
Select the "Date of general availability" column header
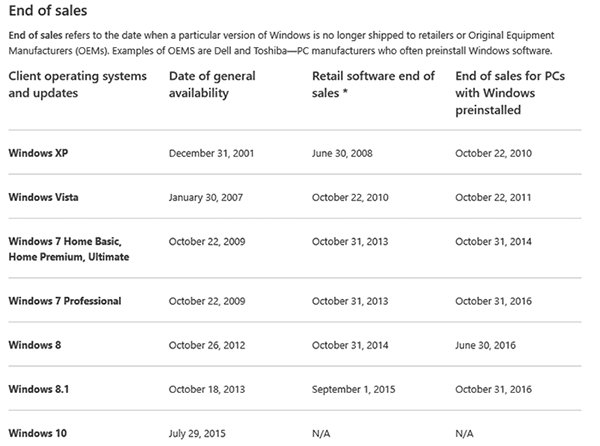point(214,84)
